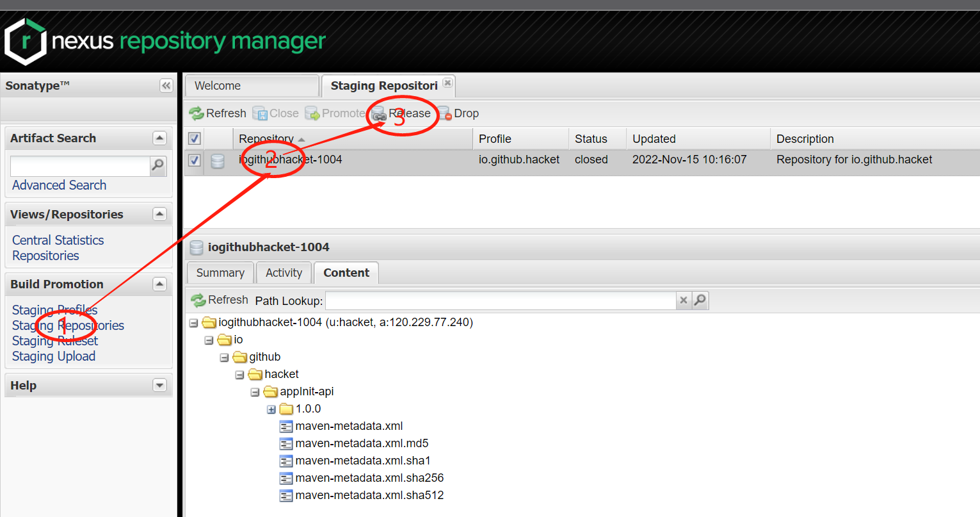
Task: Expand the Help panel
Action: click(x=159, y=385)
